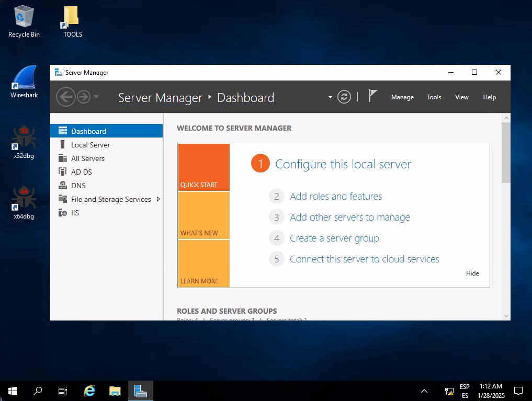Refresh the Server Manager dashboard
The width and height of the screenshot is (532, 401).
(x=344, y=97)
